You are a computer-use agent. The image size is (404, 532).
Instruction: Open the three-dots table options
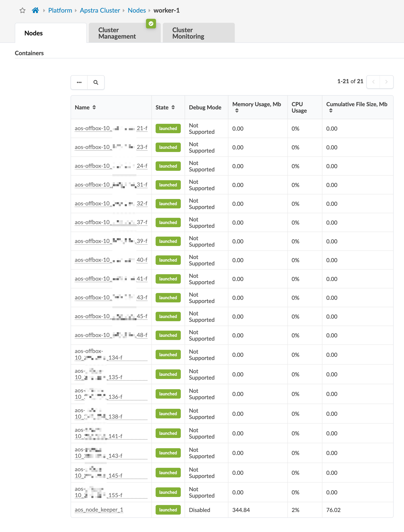pos(79,82)
